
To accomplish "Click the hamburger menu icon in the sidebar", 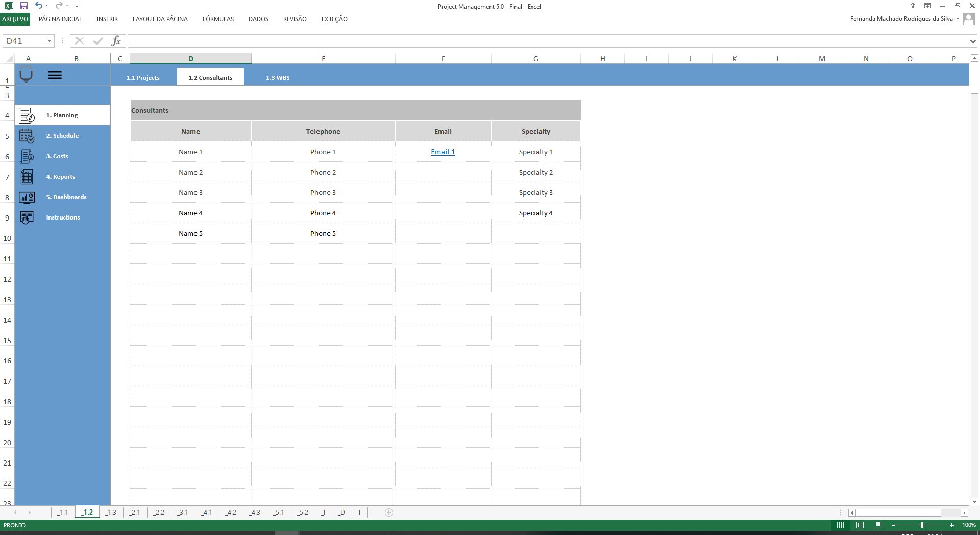I will [55, 75].
